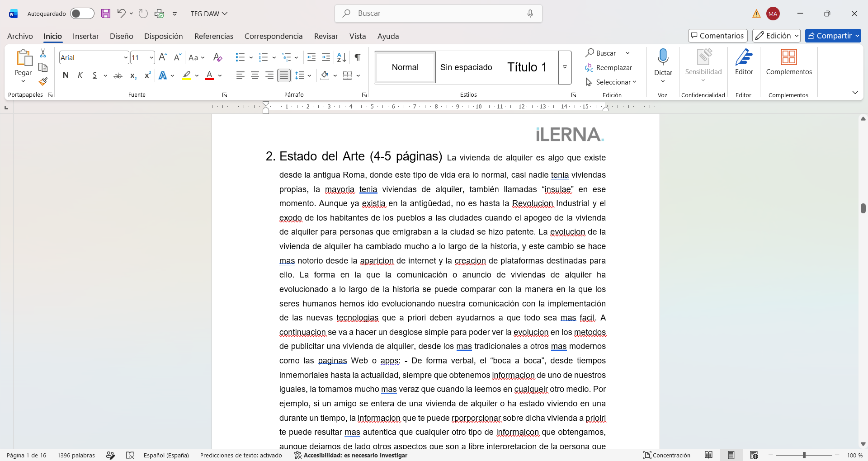Open the Comentarios panel button
Viewport: 868px width, 461px height.
point(717,36)
